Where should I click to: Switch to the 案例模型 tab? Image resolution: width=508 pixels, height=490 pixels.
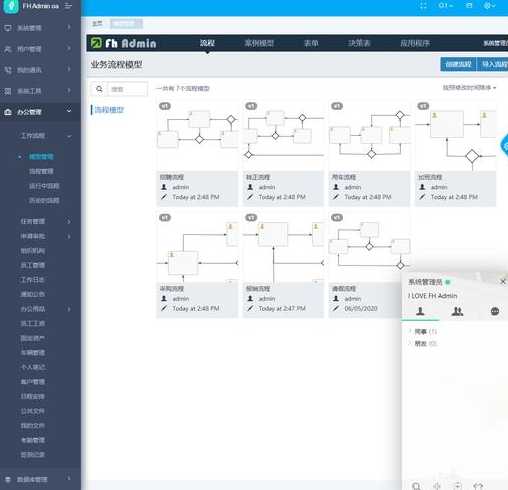259,43
